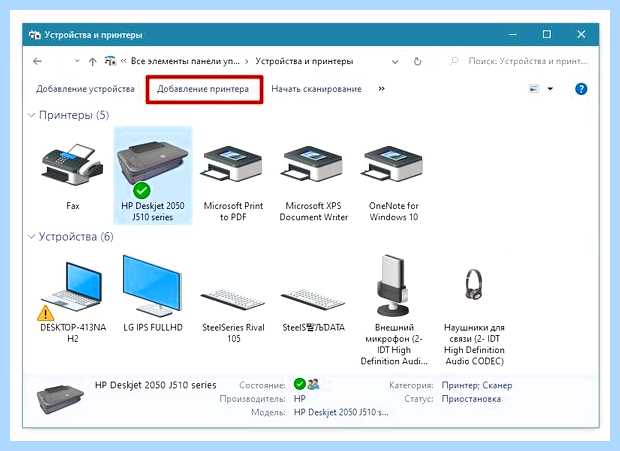
Task: Click the green check status icon in details pane
Action: 299,384
